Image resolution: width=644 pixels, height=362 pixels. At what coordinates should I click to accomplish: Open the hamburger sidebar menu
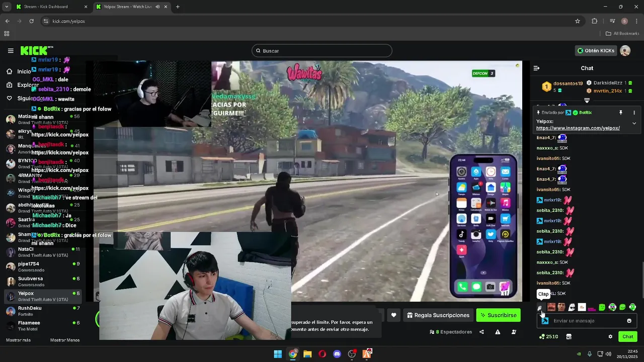pyautogui.click(x=11, y=51)
